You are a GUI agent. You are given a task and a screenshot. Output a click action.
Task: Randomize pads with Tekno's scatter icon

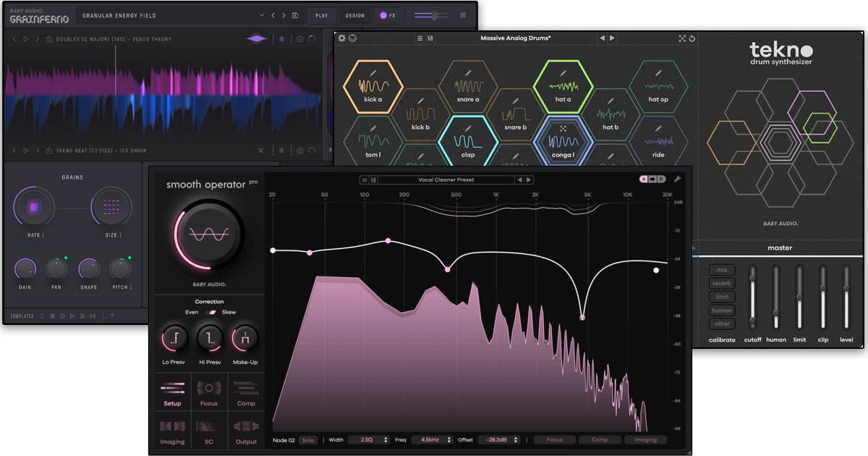pyautogui.click(x=681, y=38)
